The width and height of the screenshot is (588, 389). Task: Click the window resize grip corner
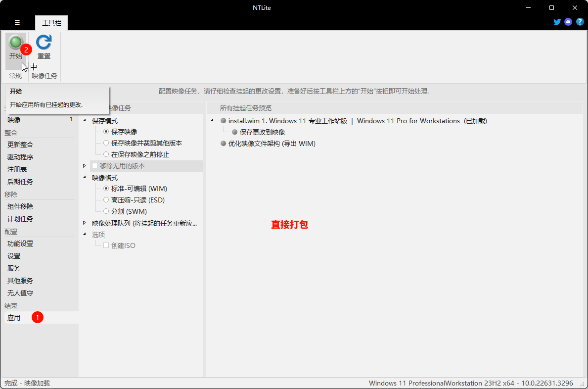583,384
